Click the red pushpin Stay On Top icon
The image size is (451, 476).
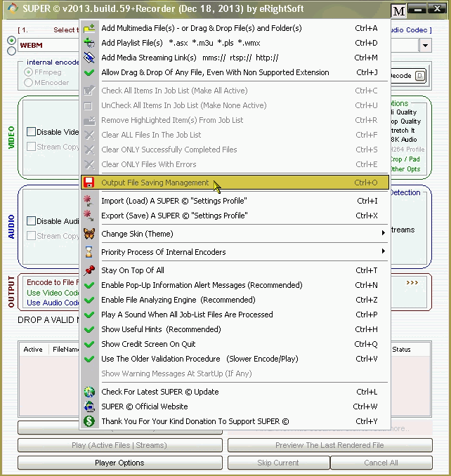[89, 270]
